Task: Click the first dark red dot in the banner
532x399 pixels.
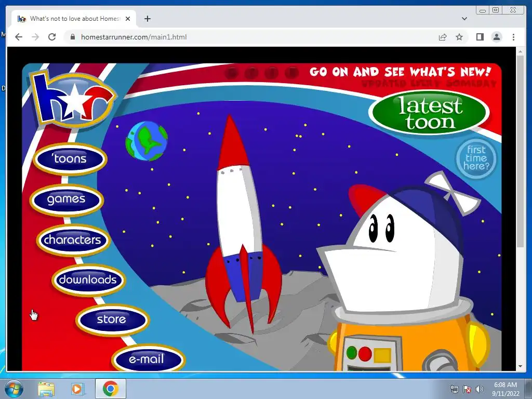Action: click(231, 73)
